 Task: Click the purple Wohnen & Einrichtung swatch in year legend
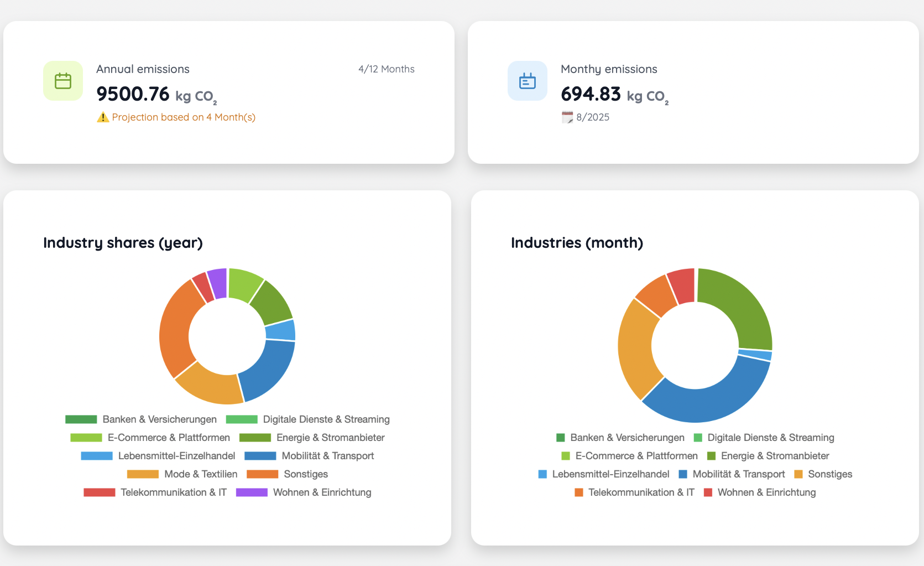pyautogui.click(x=252, y=492)
